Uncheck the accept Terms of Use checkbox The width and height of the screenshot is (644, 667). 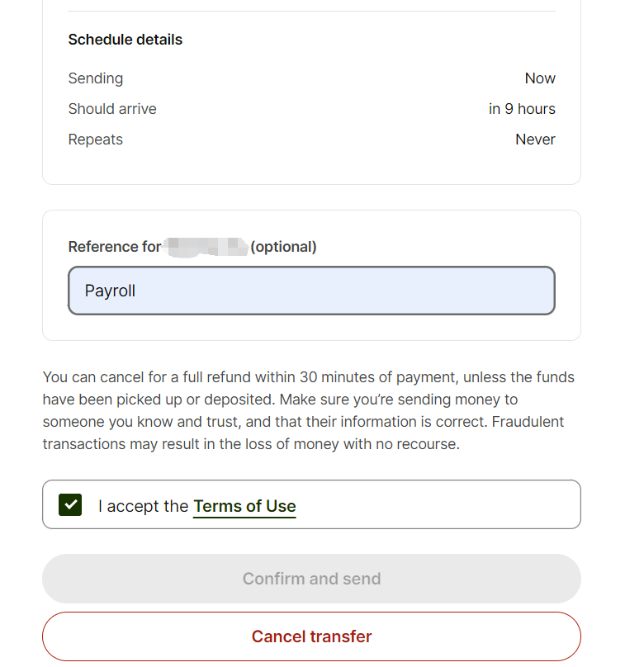coord(70,505)
